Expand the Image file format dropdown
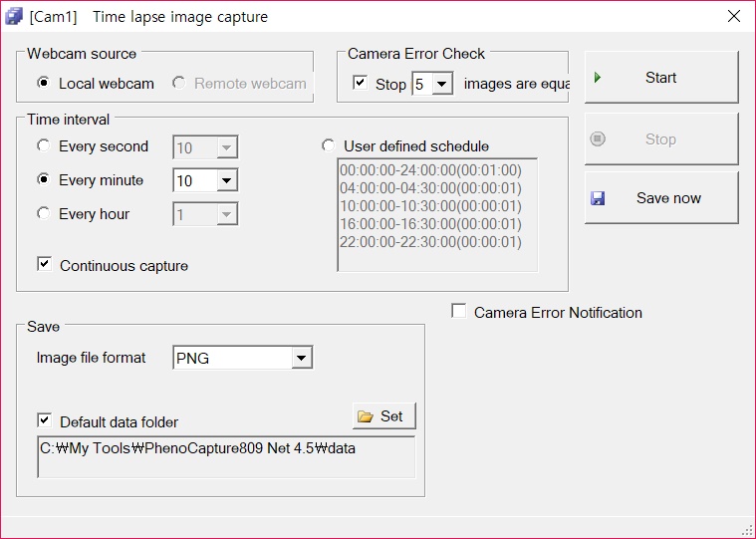The width and height of the screenshot is (756, 539). tap(302, 358)
